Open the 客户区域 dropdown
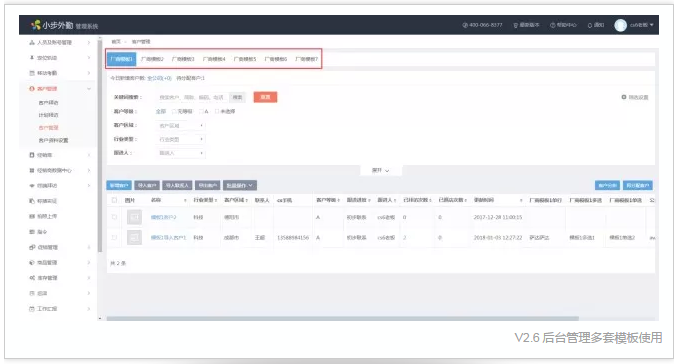677x364 pixels. click(x=181, y=126)
